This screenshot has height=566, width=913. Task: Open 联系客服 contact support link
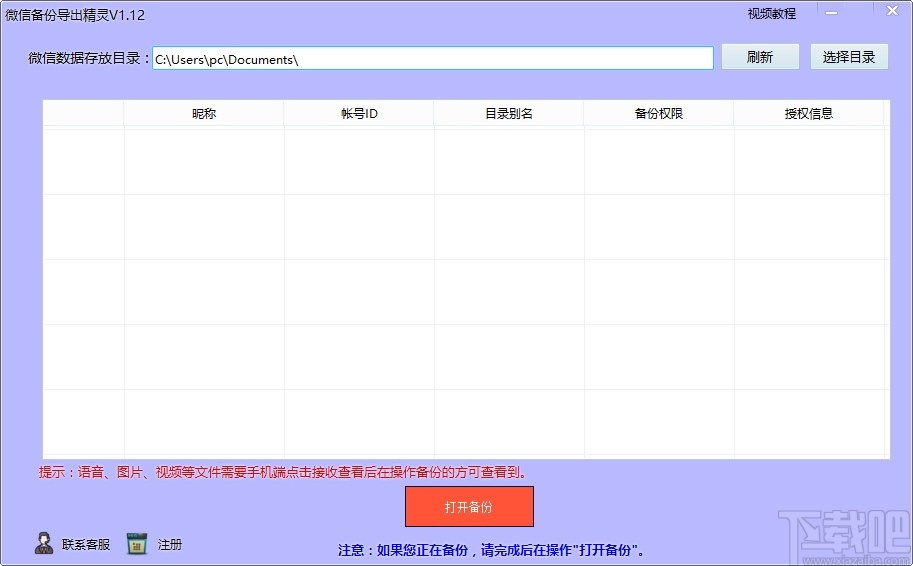click(86, 544)
